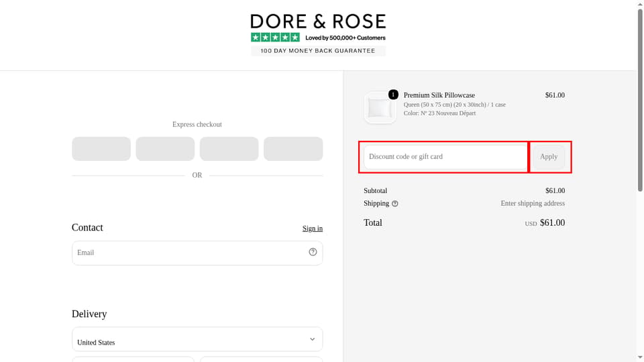The image size is (644, 362).
Task: Click the third express checkout button
Action: tap(229, 149)
